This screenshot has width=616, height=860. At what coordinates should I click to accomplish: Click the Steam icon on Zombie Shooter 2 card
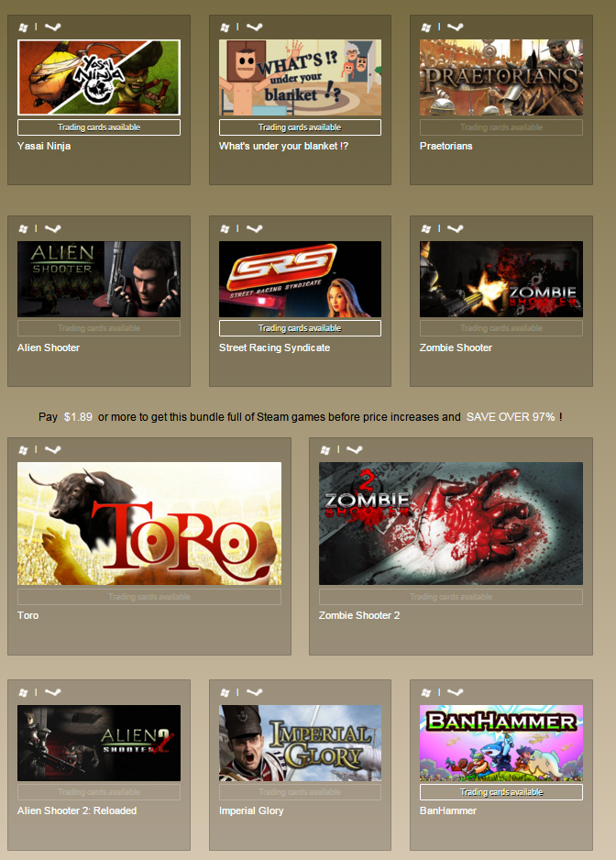[355, 450]
